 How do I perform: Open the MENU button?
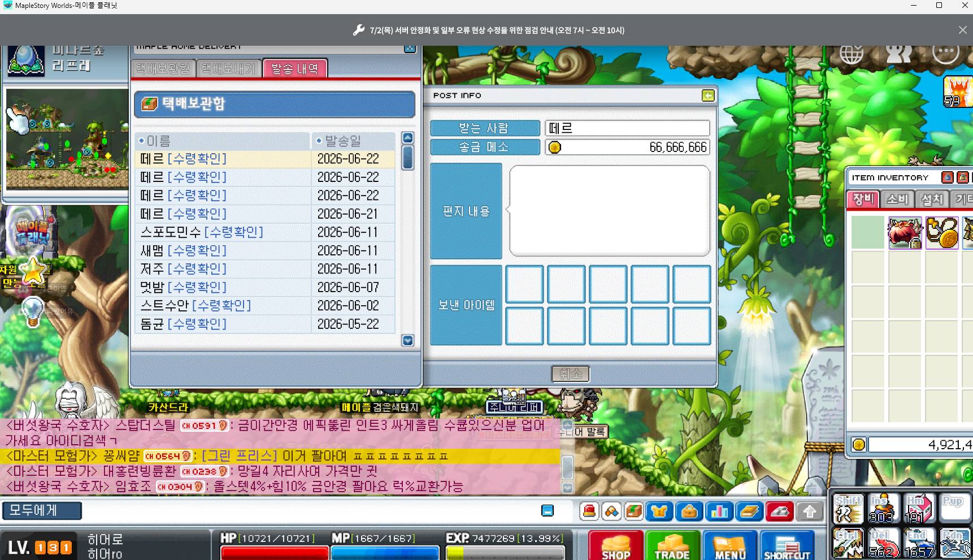(730, 546)
